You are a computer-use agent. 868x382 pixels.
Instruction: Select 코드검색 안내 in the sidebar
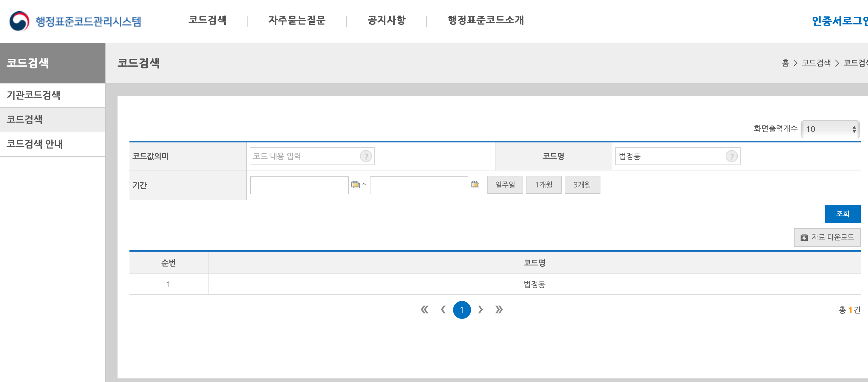point(35,144)
